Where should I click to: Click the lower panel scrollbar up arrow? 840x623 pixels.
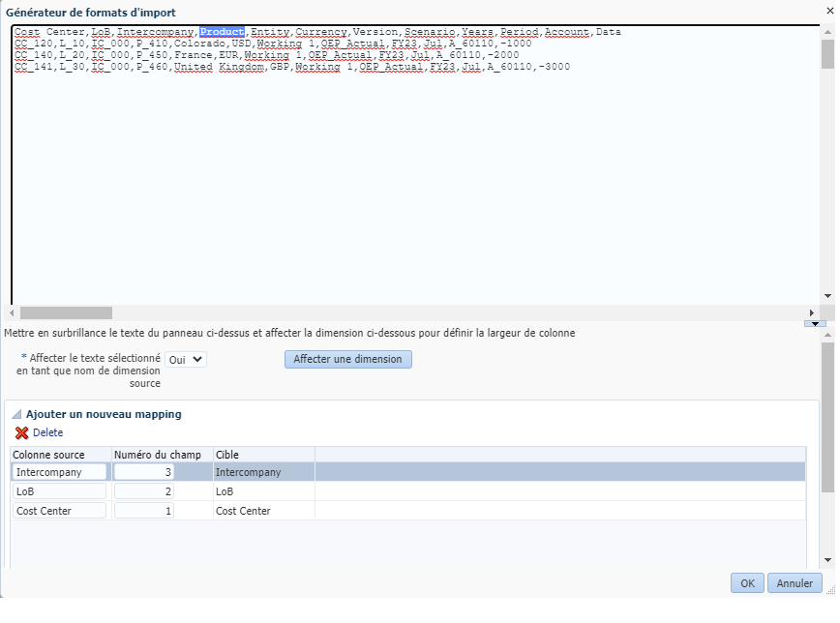[827, 335]
